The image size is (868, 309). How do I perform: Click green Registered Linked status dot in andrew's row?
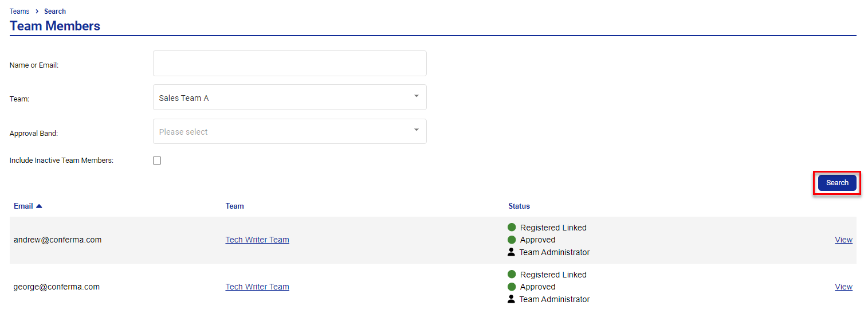coord(512,228)
